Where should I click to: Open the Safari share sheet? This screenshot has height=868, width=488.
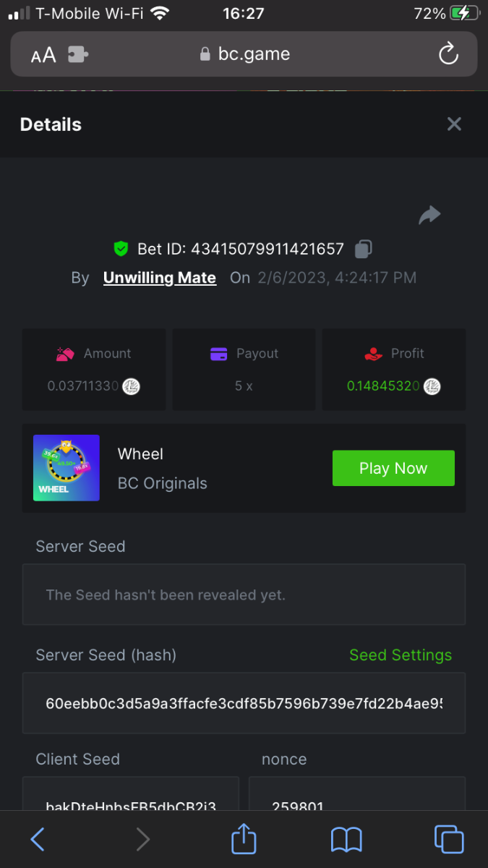coord(244,839)
